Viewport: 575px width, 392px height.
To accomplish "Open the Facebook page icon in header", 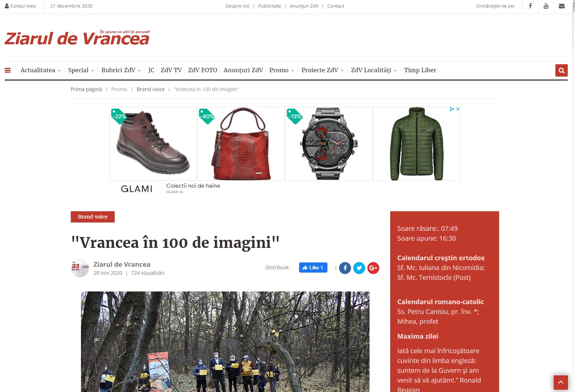I will tap(530, 6).
